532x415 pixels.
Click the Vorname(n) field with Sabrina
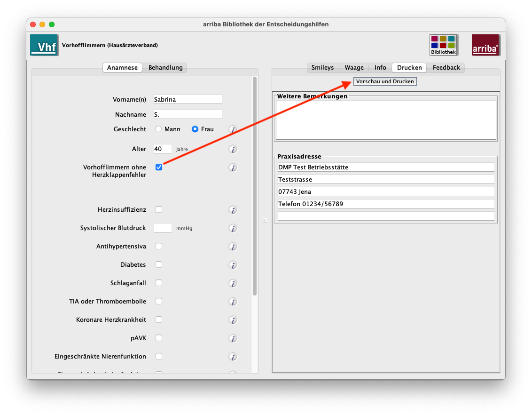pyautogui.click(x=188, y=99)
